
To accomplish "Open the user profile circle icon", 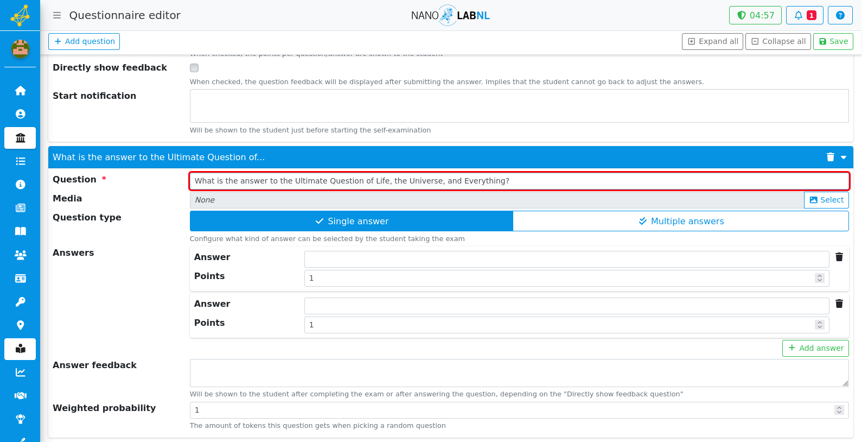I will point(21,114).
